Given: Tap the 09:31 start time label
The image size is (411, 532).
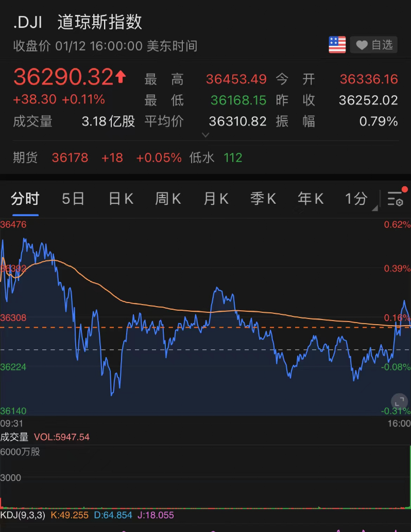Looking at the screenshot, I should 11,423.
